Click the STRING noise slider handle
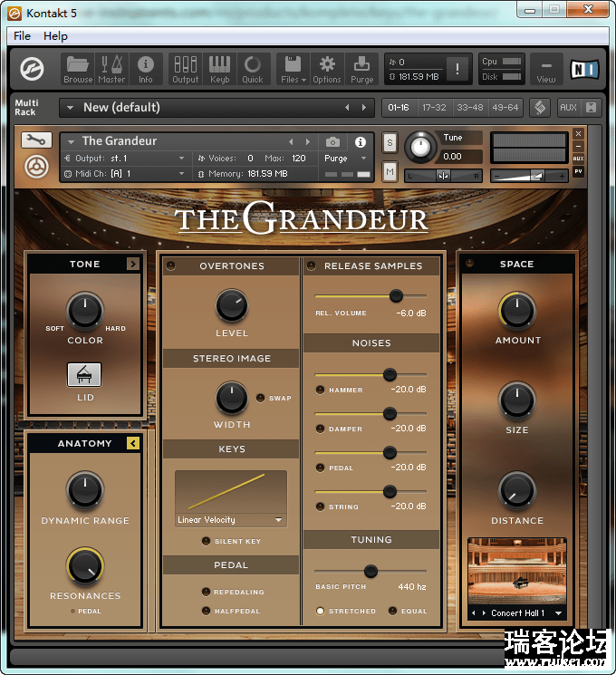 (390, 491)
